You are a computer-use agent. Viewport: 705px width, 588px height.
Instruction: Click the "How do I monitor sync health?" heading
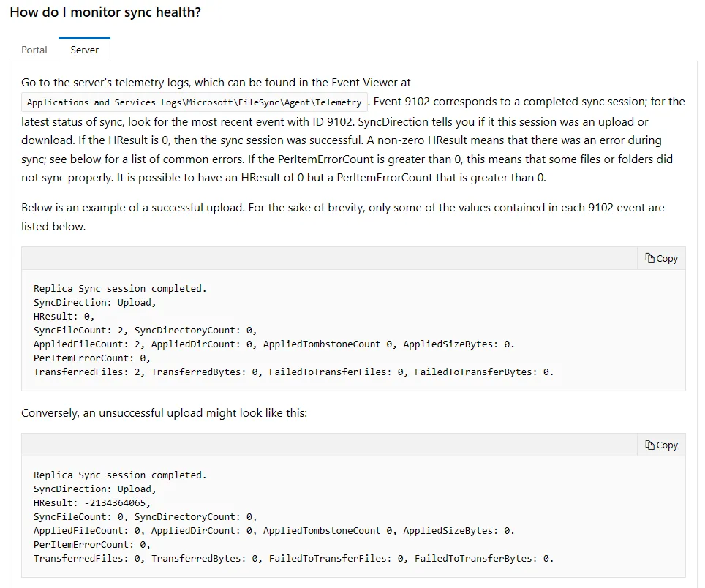(x=105, y=12)
